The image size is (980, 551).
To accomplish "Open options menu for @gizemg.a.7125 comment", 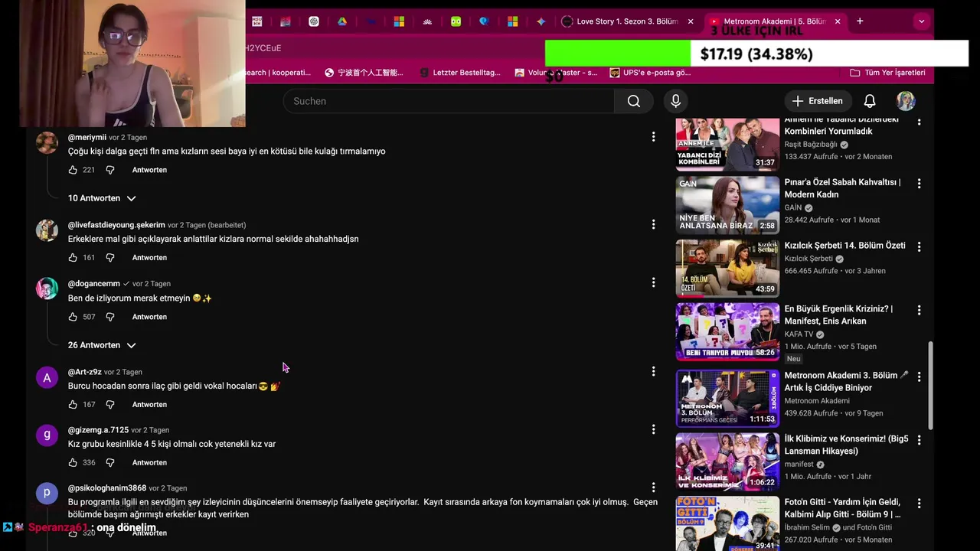I will point(653,429).
